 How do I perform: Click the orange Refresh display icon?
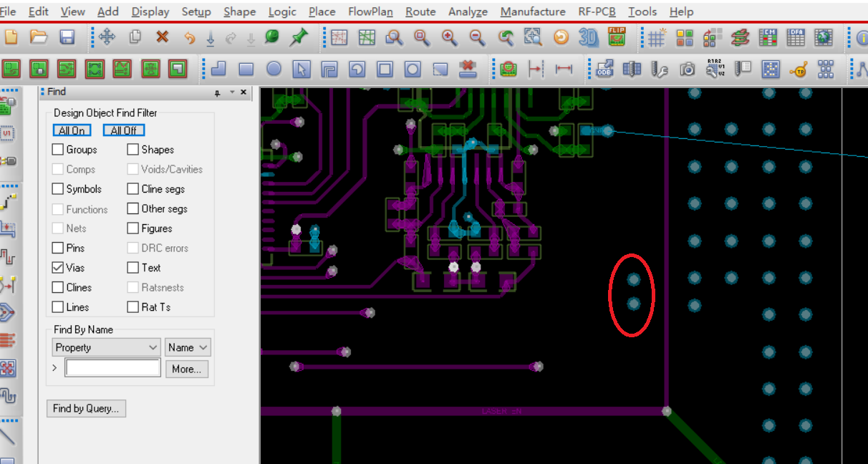click(x=561, y=37)
